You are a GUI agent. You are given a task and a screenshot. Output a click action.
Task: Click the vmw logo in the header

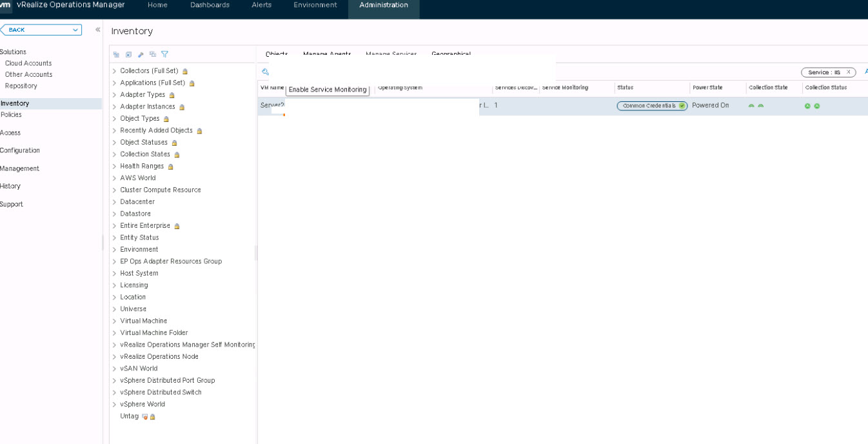(x=5, y=5)
